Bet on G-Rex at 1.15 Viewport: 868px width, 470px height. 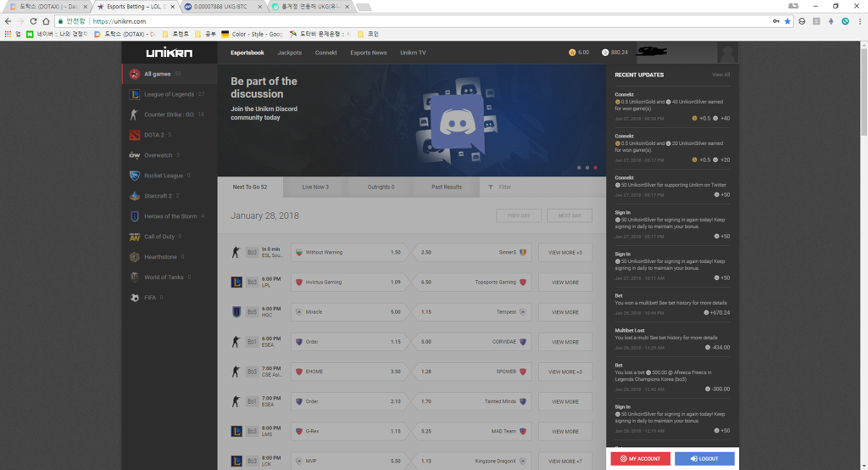[x=348, y=431]
